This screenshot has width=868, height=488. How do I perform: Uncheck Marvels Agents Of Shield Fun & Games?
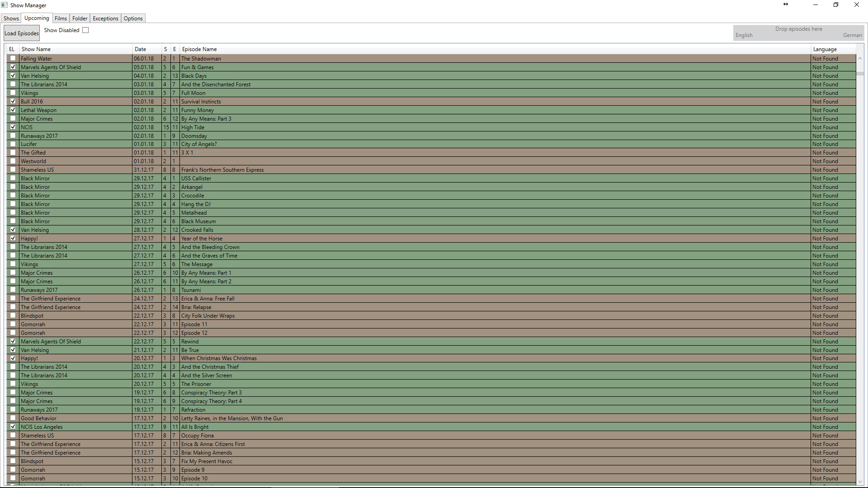pos(13,67)
